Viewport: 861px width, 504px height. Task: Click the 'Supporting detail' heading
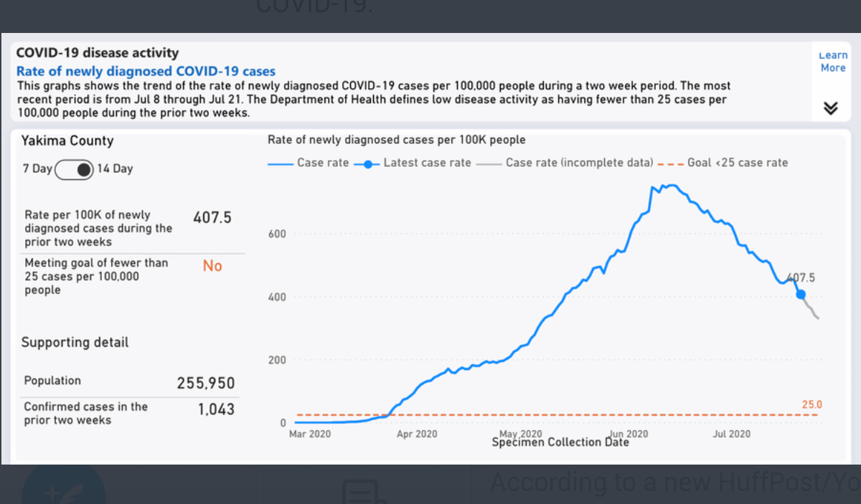75,343
